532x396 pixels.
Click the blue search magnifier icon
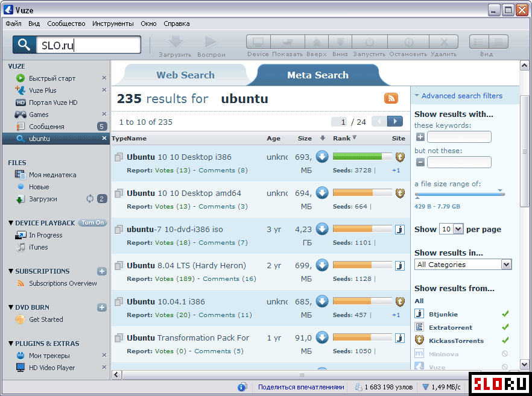[24, 44]
